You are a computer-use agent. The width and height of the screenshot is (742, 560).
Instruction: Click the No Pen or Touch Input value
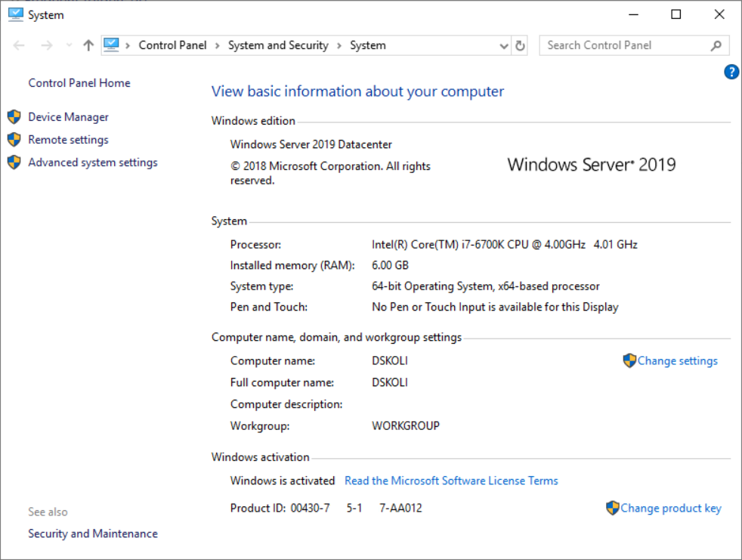coord(495,307)
